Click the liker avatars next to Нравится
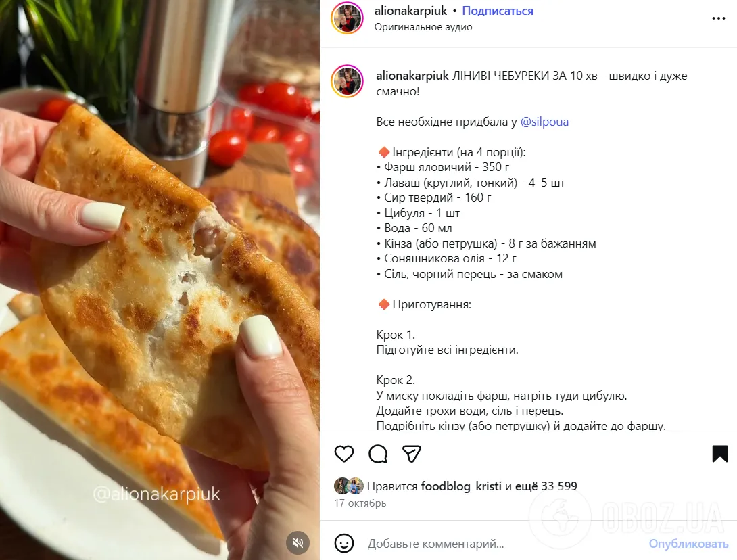The height and width of the screenshot is (560, 737). pyautogui.click(x=349, y=486)
